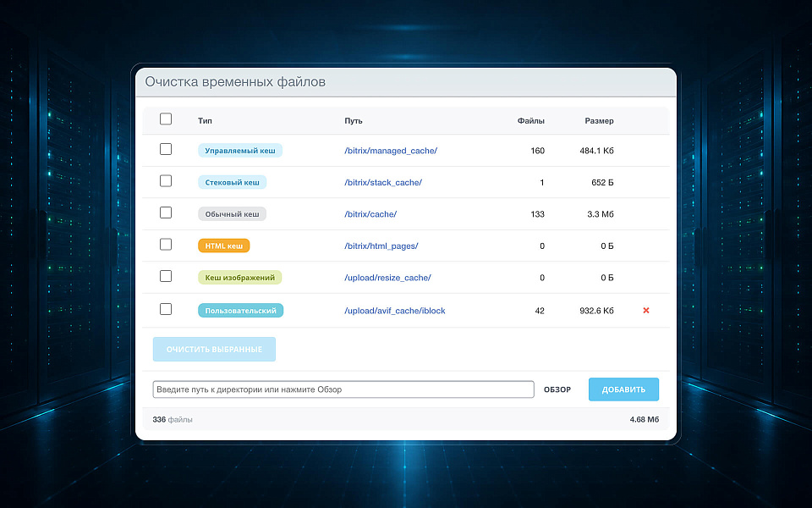Click the Управляемый кеш type badge
The height and width of the screenshot is (508, 812).
(240, 151)
